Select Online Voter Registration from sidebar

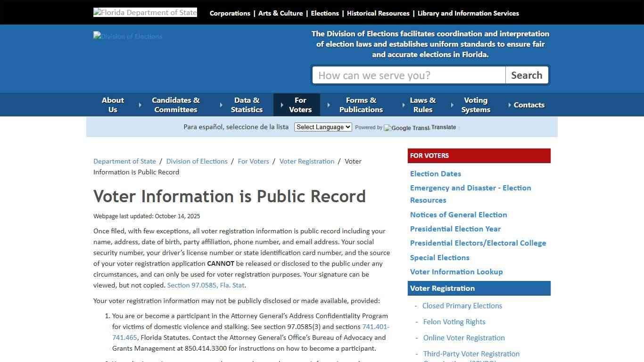463,337
